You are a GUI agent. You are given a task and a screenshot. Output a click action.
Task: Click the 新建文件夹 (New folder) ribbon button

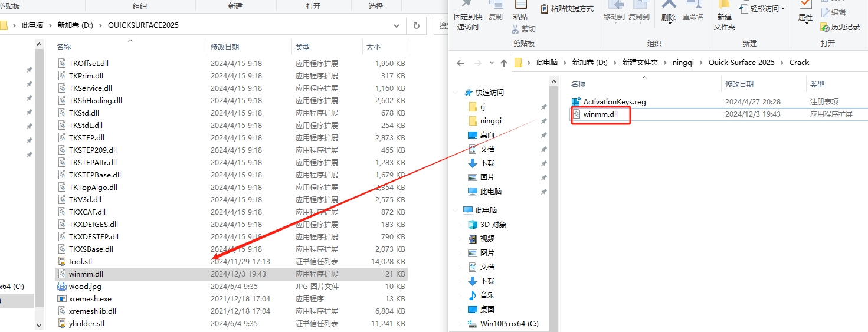click(725, 16)
